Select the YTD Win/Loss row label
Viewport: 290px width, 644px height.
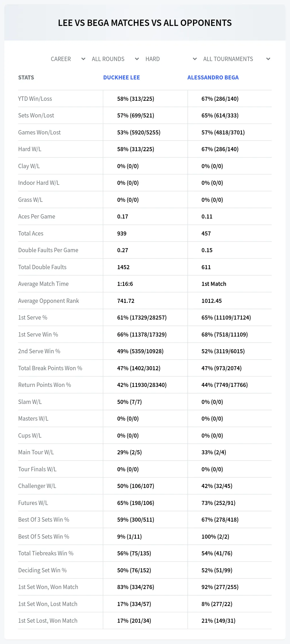coord(35,99)
